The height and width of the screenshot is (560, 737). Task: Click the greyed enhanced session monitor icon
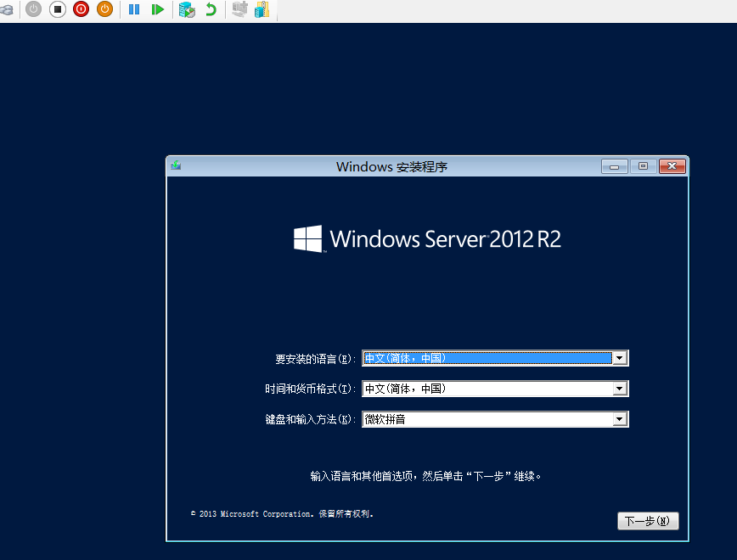239,9
